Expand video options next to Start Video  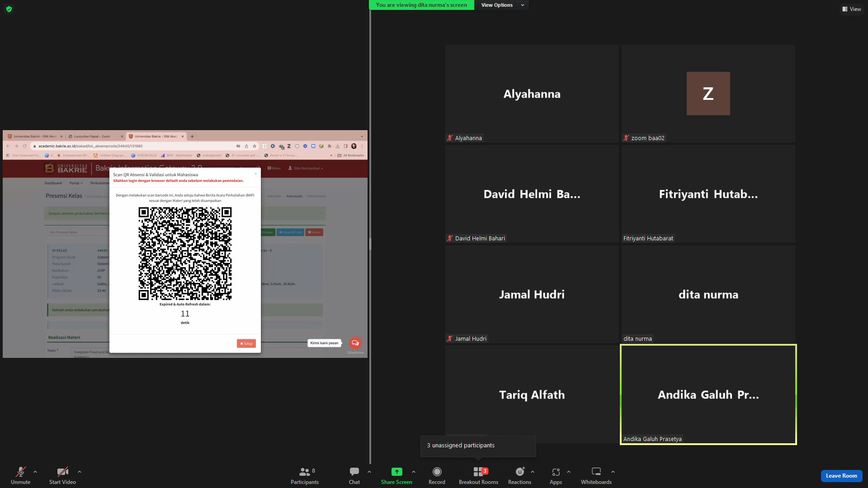click(x=80, y=472)
